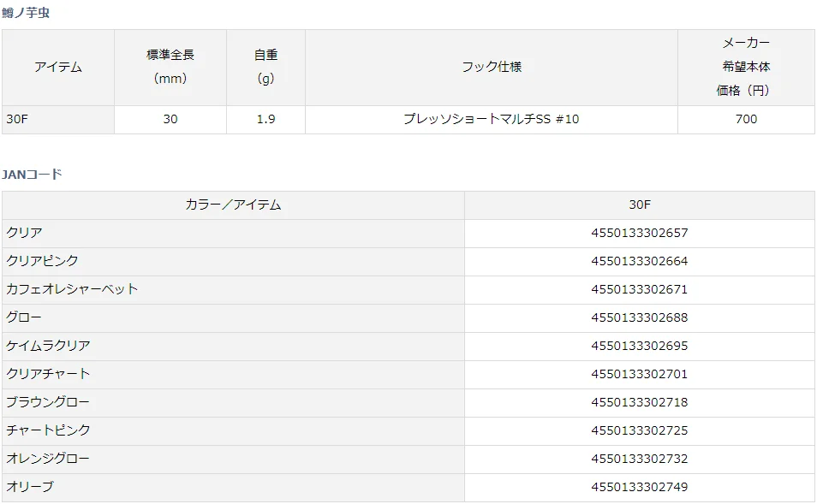Select the クリア color row
Viewport: 817px width, 504px height.
tap(24, 233)
